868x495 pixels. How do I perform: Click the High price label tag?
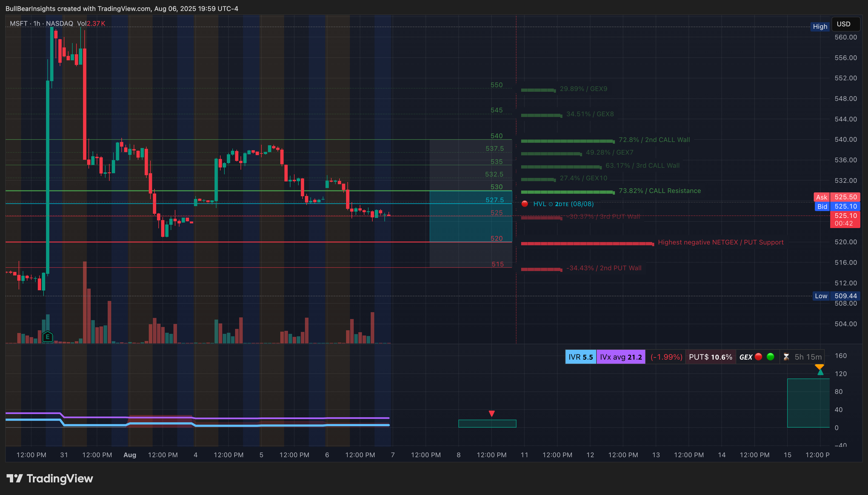point(820,27)
